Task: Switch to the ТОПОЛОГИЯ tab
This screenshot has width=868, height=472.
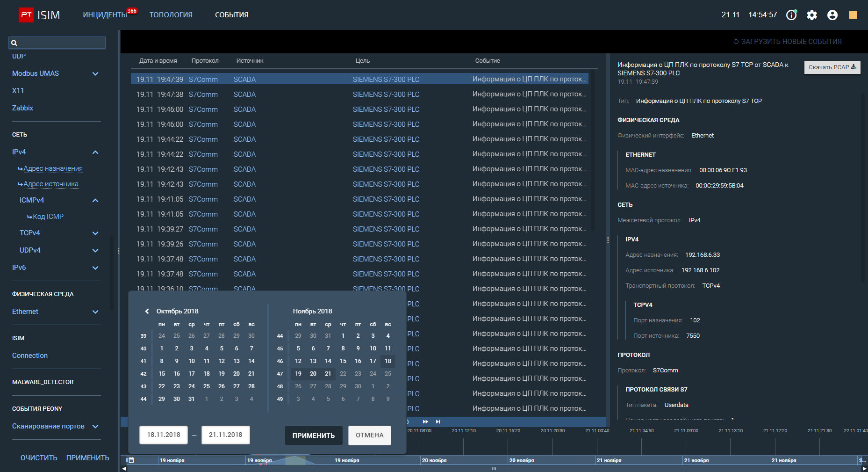Action: [171, 15]
